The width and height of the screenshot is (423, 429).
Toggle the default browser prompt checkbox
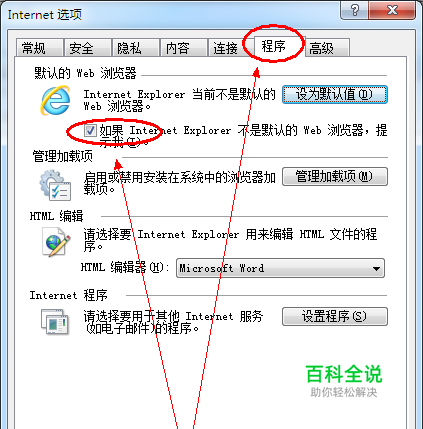[90, 131]
